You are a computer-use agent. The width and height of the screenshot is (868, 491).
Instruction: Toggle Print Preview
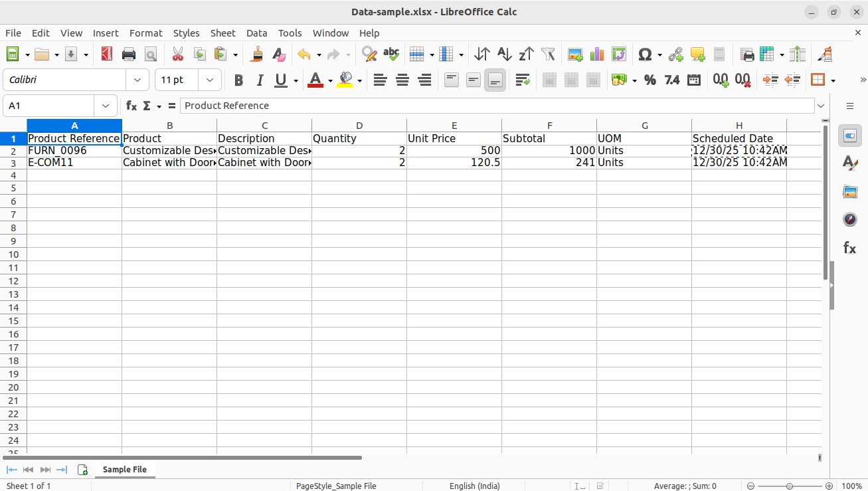pyautogui.click(x=151, y=54)
